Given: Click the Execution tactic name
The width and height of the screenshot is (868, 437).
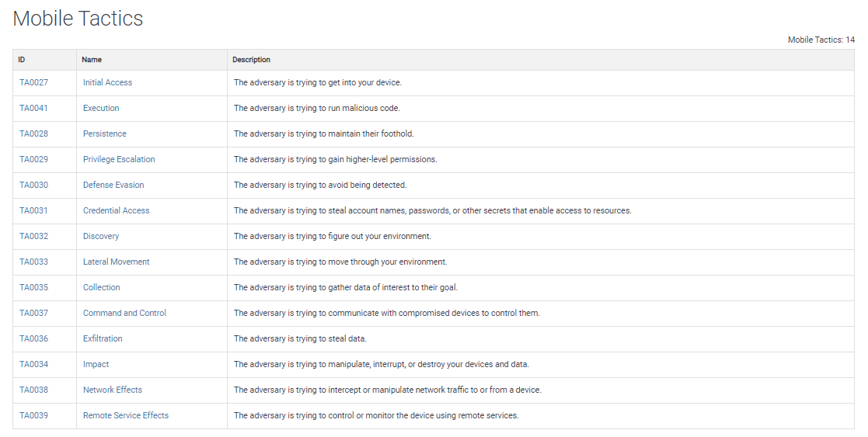Looking at the screenshot, I should (101, 108).
